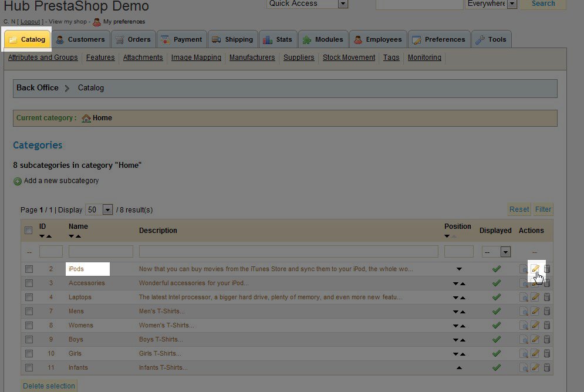The height and width of the screenshot is (392, 584).
Task: Click the Attributes and Groups link
Action: pos(43,58)
